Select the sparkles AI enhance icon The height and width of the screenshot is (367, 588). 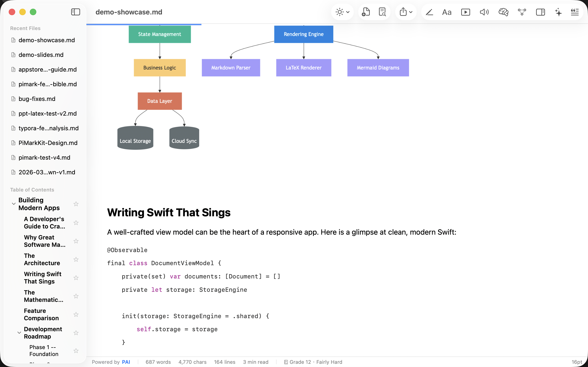[x=558, y=12]
